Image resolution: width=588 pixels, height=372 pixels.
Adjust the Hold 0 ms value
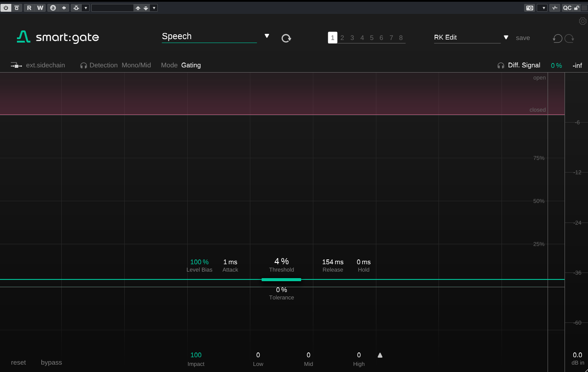click(364, 262)
